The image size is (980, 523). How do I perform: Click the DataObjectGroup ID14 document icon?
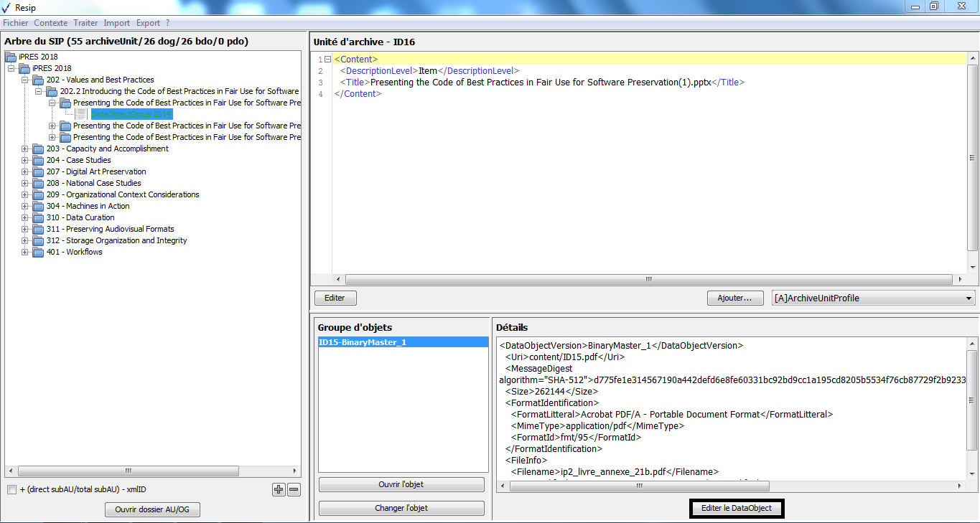pos(81,115)
